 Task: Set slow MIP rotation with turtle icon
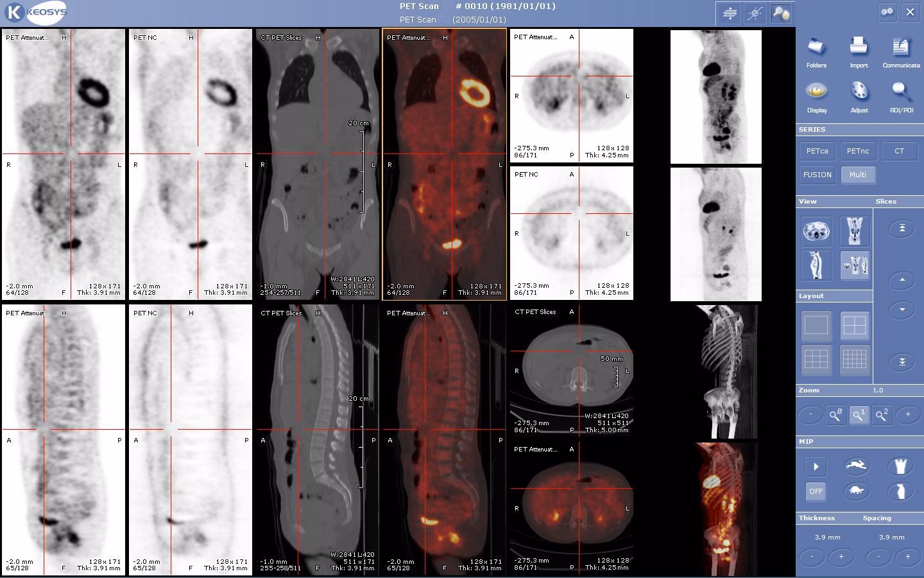coord(857,491)
